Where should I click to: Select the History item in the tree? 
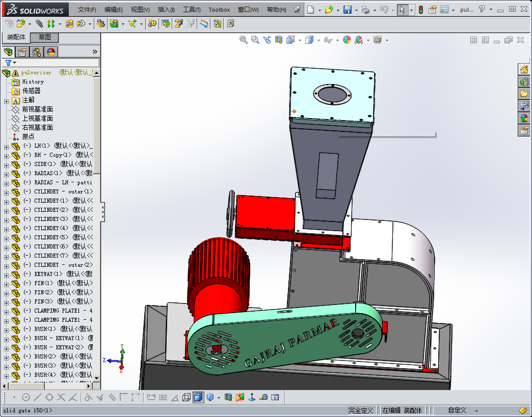pos(33,81)
